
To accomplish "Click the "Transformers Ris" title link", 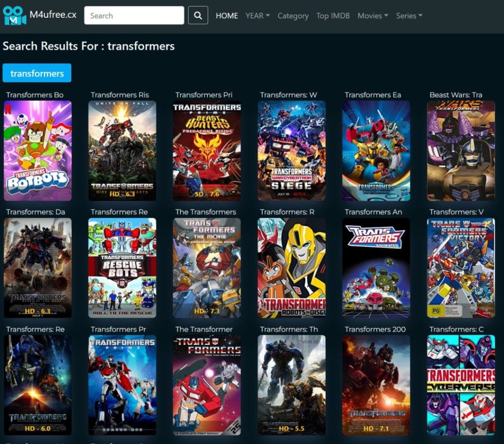I will 120,95.
